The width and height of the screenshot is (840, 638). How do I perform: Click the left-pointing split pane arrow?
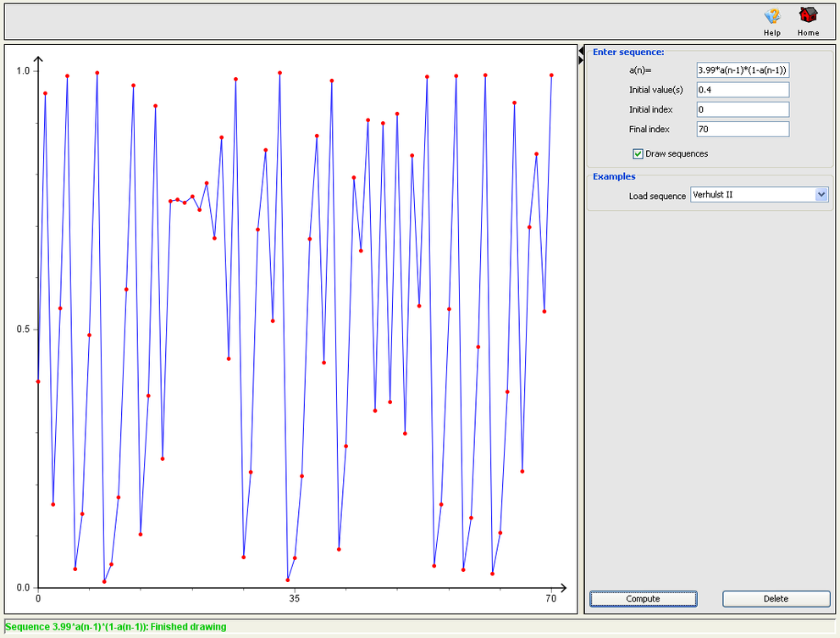tap(582, 51)
